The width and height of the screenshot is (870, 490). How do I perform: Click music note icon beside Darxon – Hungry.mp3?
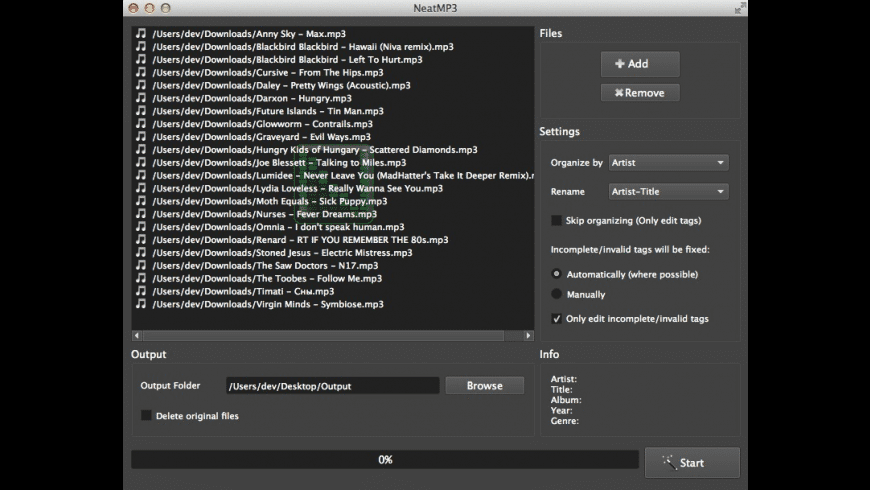pyautogui.click(x=141, y=98)
